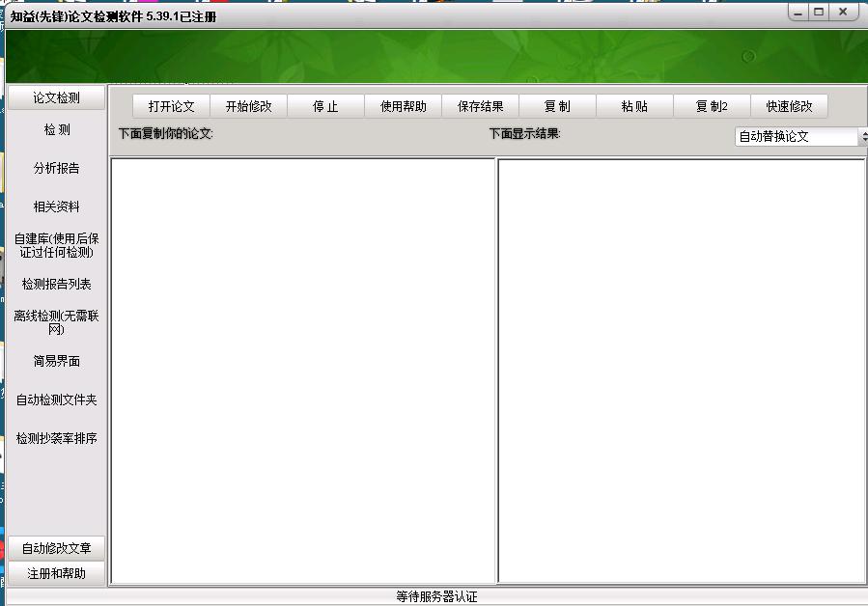This screenshot has width=868, height=606.
Task: Open 使用帮助 from the toolbar
Action: click(x=403, y=106)
